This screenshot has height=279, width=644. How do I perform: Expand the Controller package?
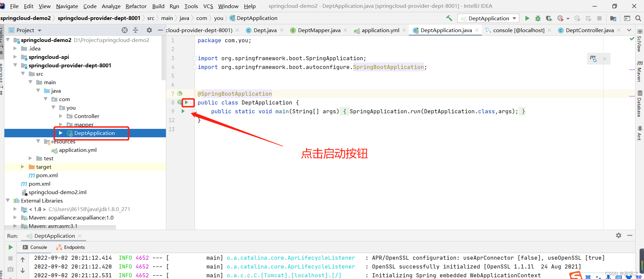click(x=61, y=116)
